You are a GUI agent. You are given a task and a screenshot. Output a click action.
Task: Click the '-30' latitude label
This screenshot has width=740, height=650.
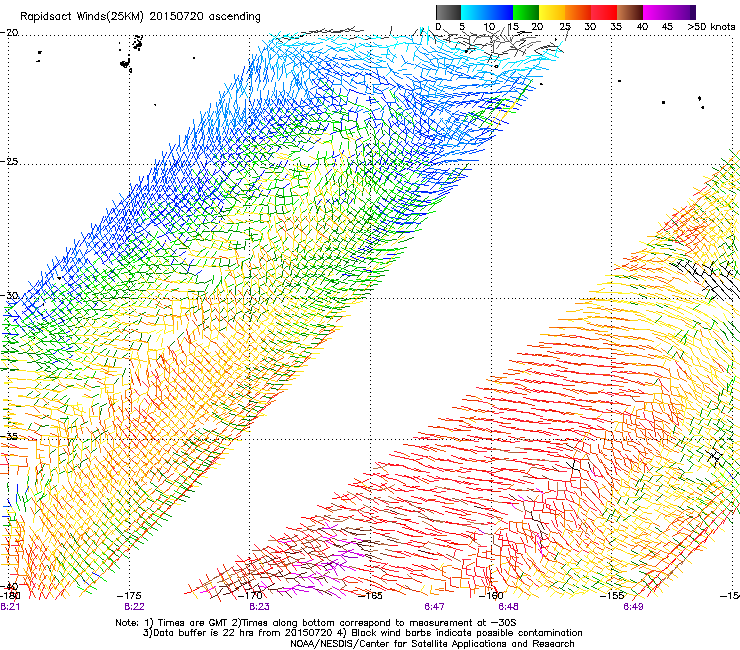tap(9, 295)
